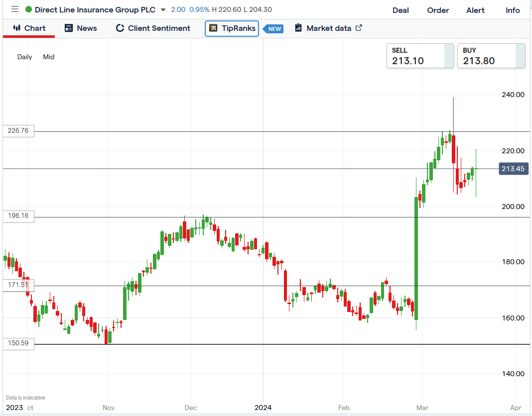Click the current price 213.45 marker

(514, 169)
